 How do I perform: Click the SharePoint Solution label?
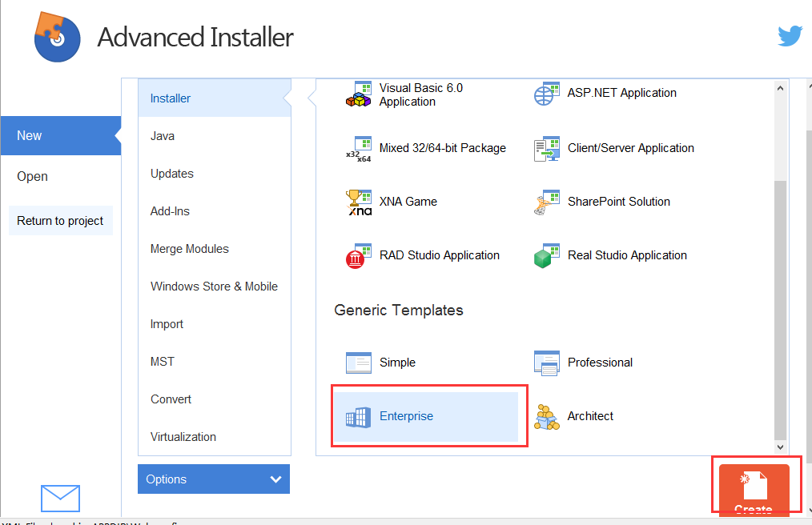(x=619, y=202)
